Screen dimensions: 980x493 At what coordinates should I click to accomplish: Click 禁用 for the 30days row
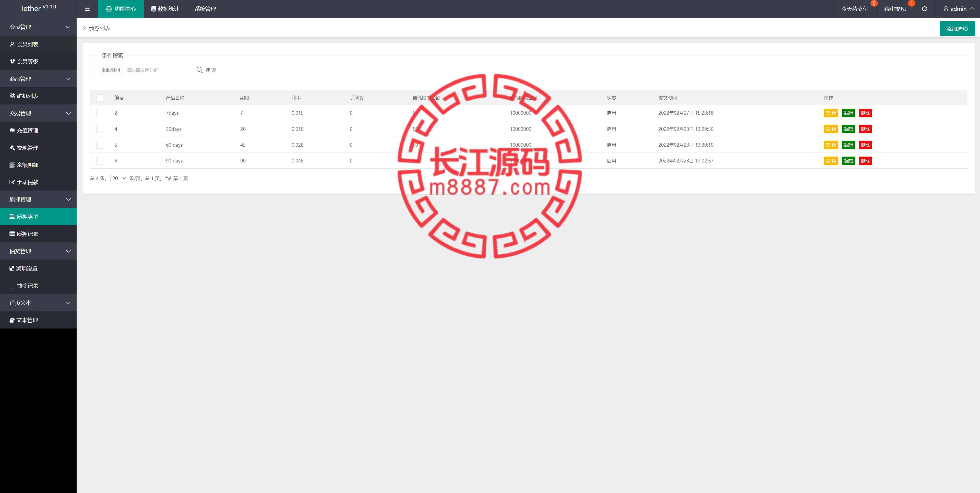[x=831, y=129]
